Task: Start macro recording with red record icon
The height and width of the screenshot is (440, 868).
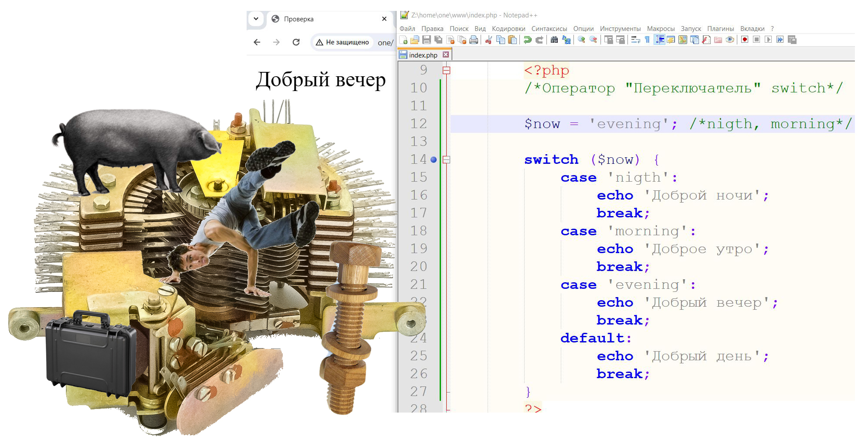Action: point(745,40)
